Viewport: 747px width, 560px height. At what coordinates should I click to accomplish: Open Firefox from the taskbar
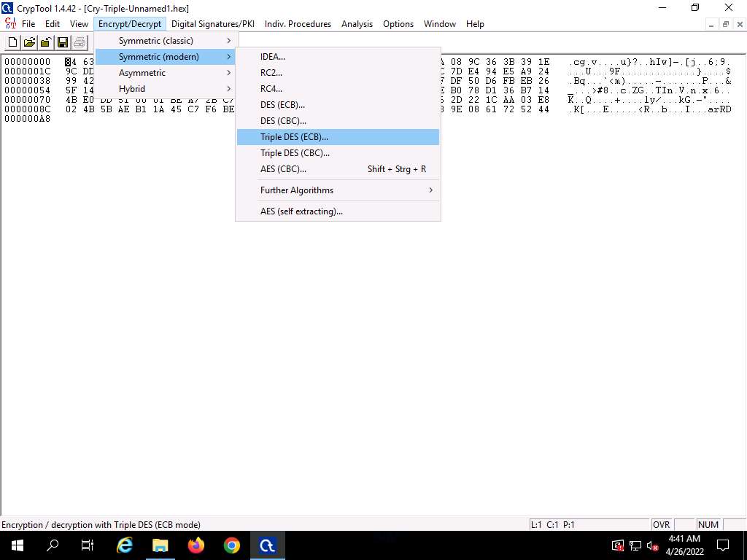196,545
